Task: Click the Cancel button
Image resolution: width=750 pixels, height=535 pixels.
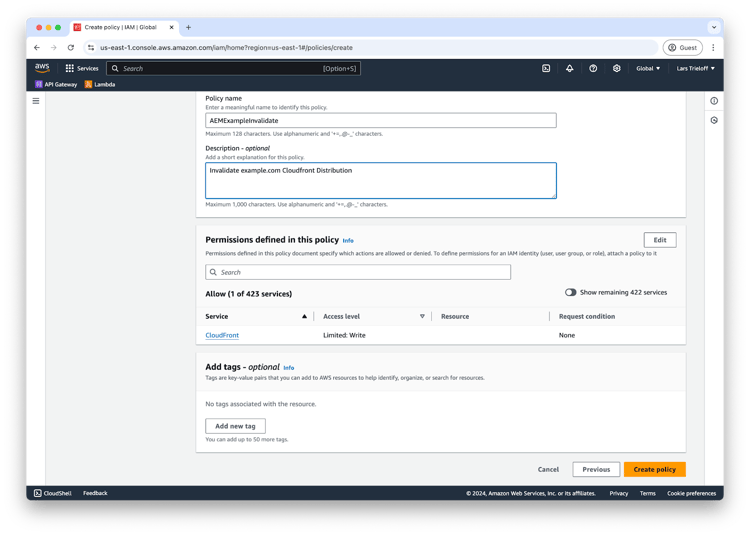Action: (x=548, y=469)
